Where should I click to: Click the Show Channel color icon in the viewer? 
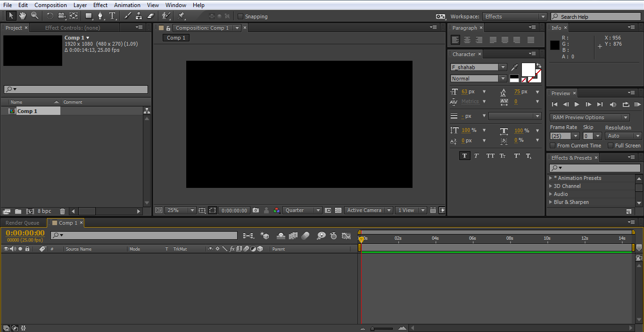[277, 211]
